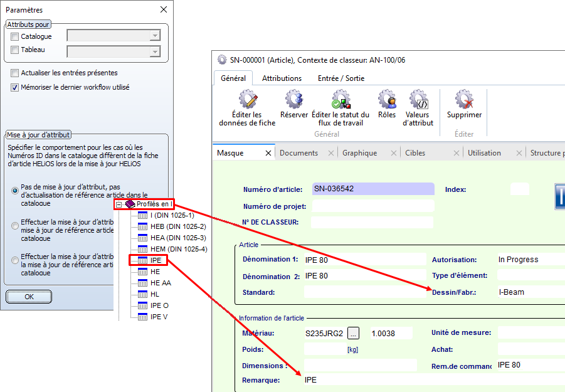Click the table icon beside HE entry
Image resolution: width=565 pixels, height=392 pixels.
143,272
